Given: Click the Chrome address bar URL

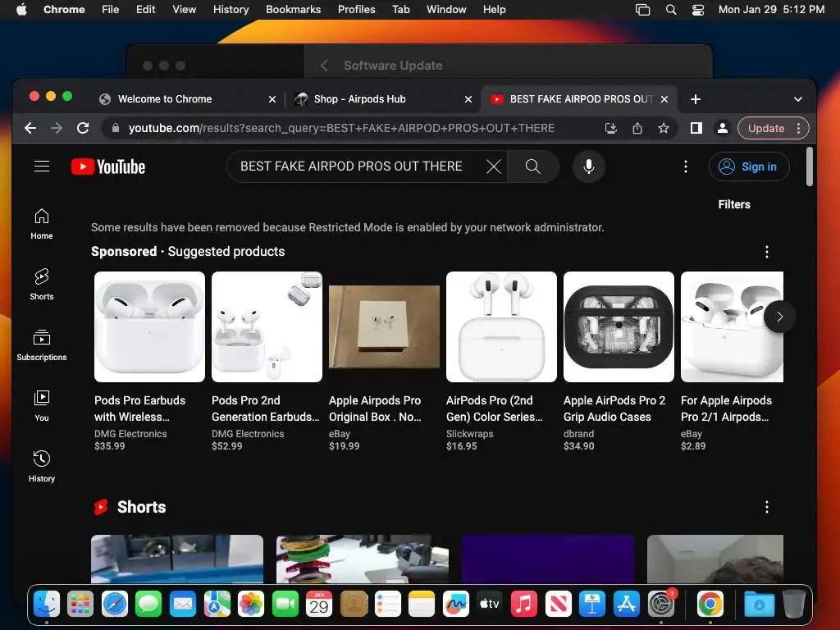Looking at the screenshot, I should point(341,128).
